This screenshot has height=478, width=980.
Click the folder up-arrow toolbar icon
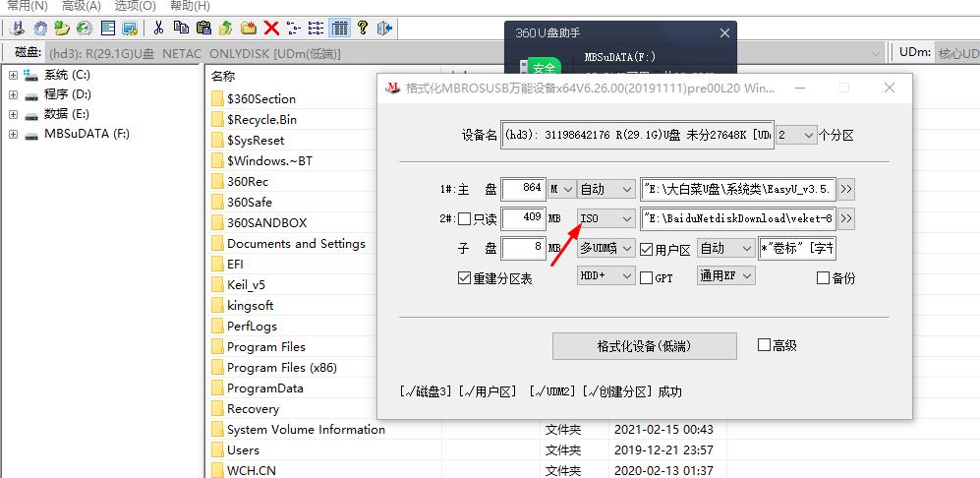226,28
